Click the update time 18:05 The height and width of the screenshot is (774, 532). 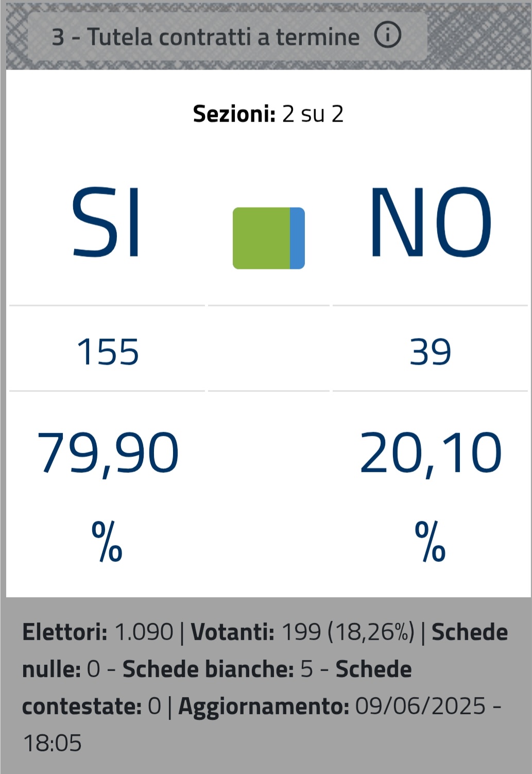[x=53, y=743]
